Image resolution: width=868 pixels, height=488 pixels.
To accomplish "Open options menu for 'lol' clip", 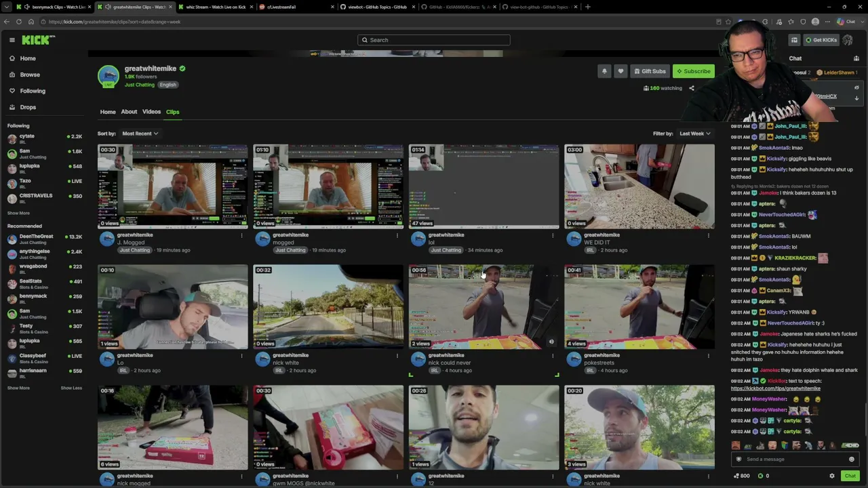I will (553, 235).
